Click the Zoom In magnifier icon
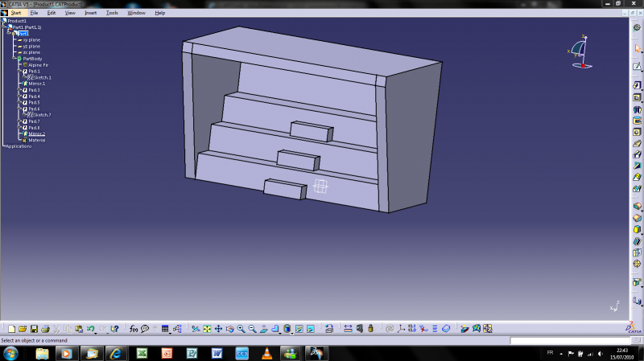 (241, 329)
